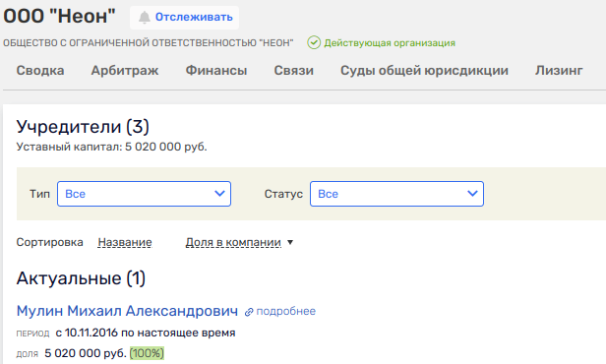Image resolution: width=606 pixels, height=364 pixels.
Task: Click the 100% share badge
Action: click(x=147, y=353)
